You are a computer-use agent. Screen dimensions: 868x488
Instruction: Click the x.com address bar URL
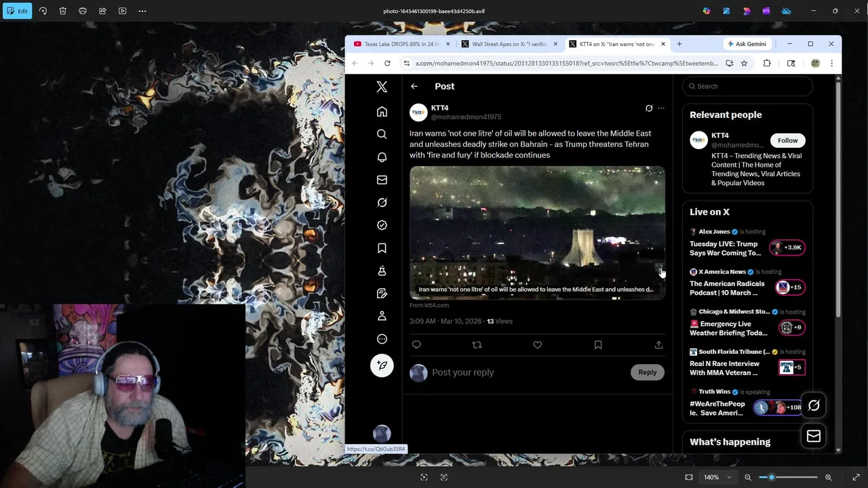[566, 63]
